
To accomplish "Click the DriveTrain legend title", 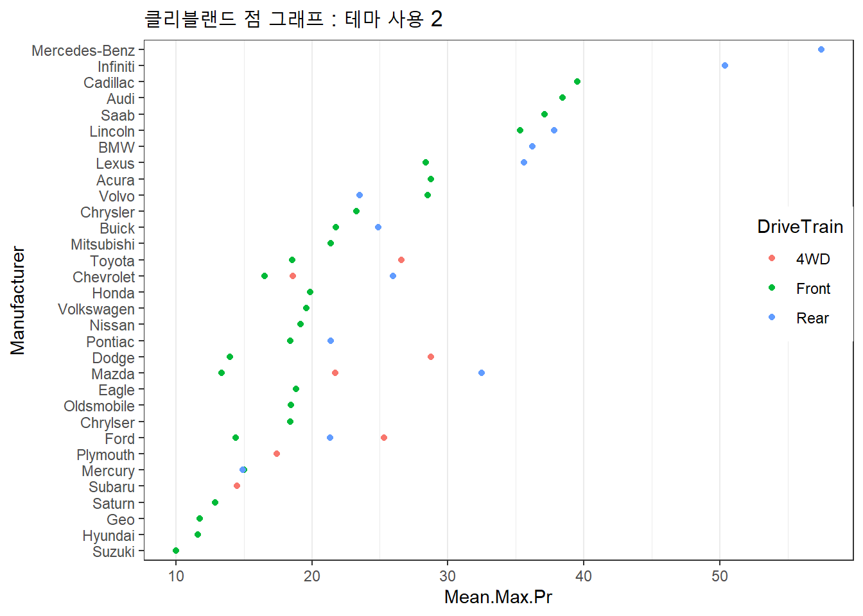I will click(x=800, y=227).
